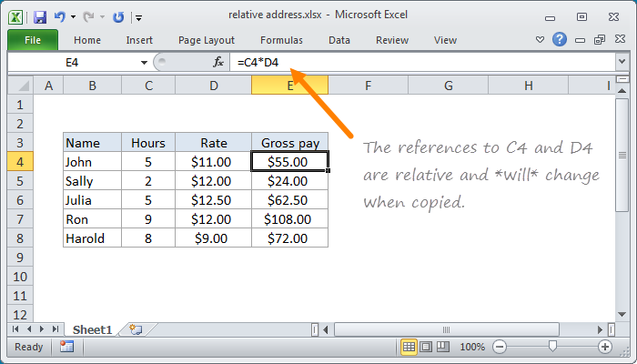Click the Save icon in Quick Access Toolbar
The image size is (637, 364).
[40, 17]
